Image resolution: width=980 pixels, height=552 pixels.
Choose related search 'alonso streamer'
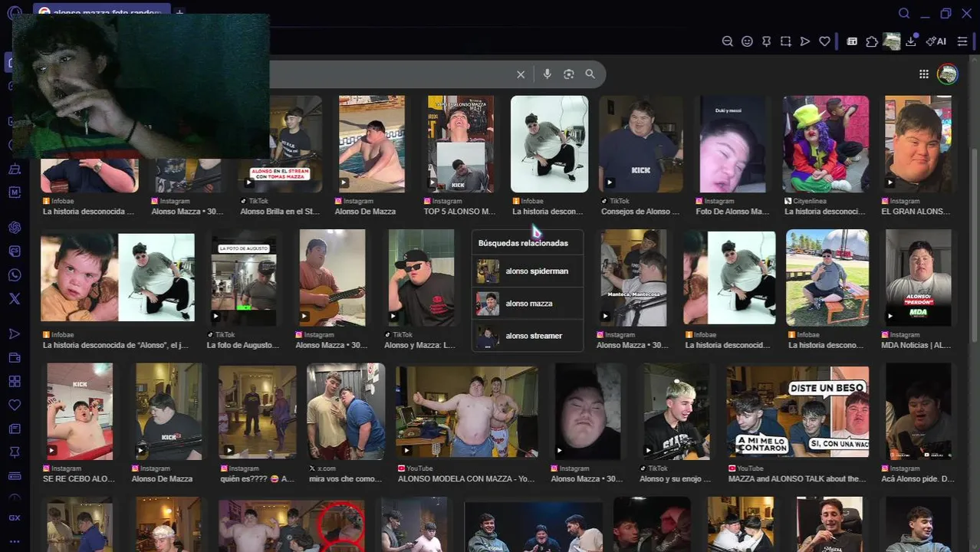pos(528,336)
